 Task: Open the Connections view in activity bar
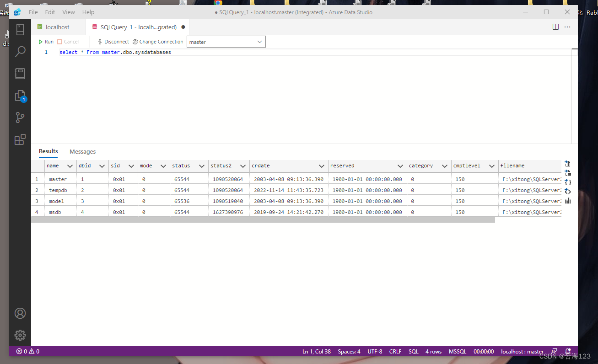(20, 30)
